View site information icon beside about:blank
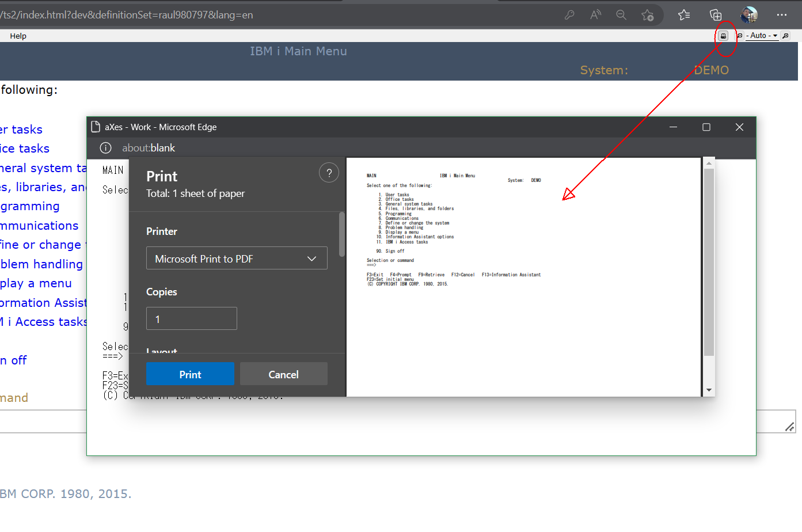The image size is (802, 532). 106,148
